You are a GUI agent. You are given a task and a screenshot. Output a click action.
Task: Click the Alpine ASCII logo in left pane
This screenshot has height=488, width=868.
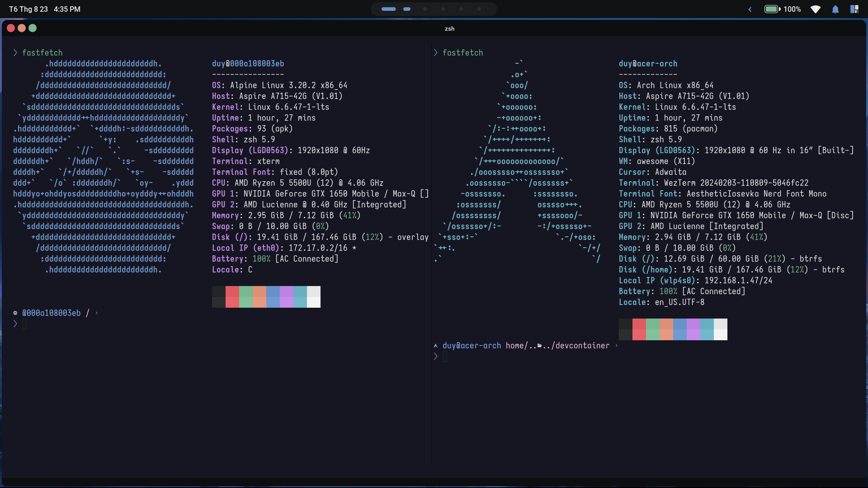[x=104, y=167]
